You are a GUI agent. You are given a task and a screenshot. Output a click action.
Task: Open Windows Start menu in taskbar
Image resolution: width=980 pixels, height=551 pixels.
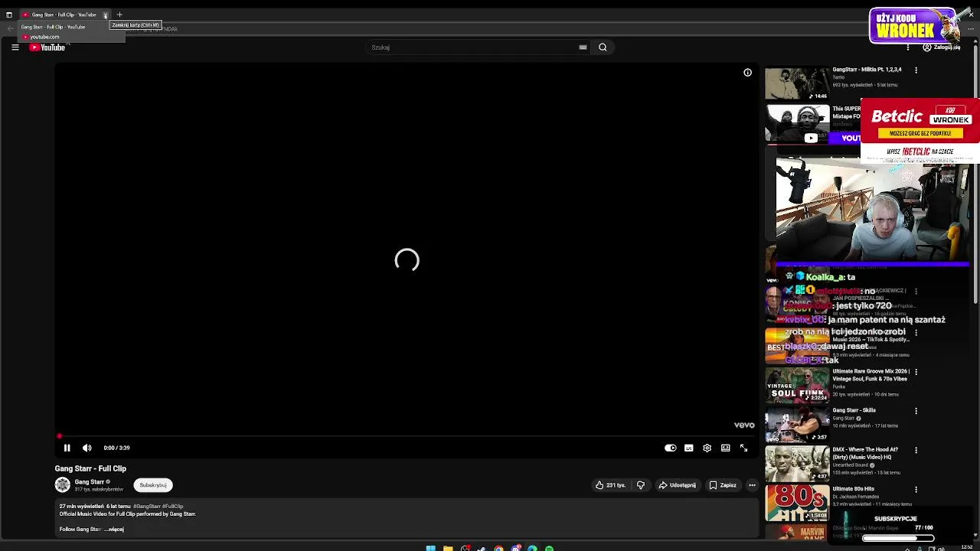pos(431,548)
